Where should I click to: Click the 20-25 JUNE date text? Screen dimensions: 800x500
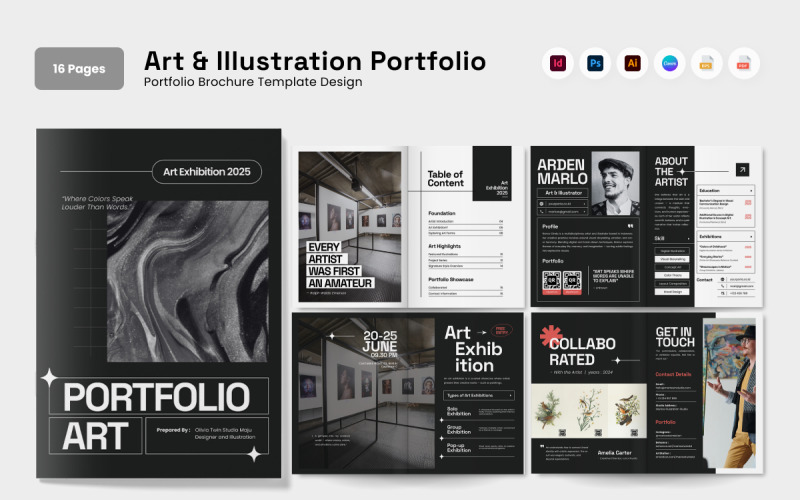coord(380,341)
